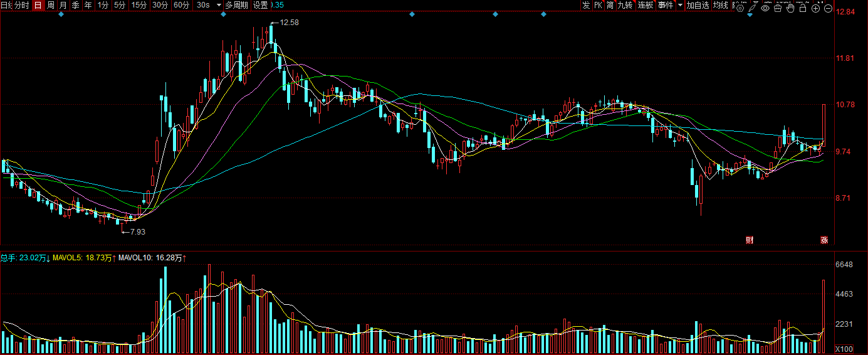This screenshot has width=868, height=355.
Task: Switch to 5分 minute chart
Action: pos(120,5)
